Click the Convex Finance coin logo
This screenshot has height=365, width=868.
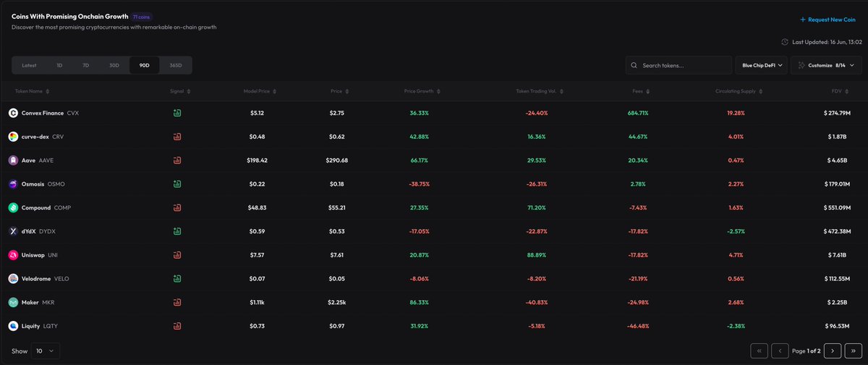[x=13, y=113]
